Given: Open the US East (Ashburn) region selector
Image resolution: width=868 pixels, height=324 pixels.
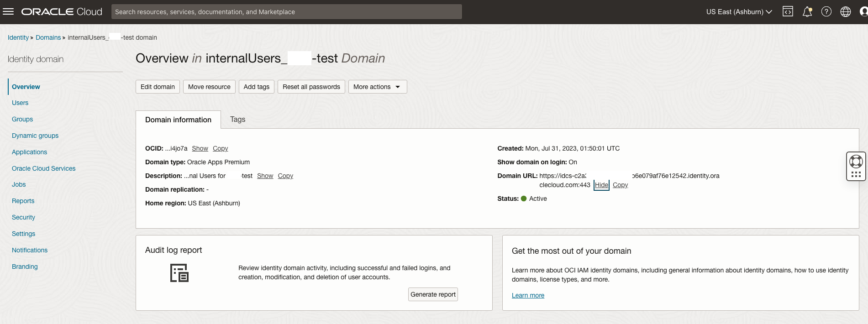Looking at the screenshot, I should coord(739,12).
